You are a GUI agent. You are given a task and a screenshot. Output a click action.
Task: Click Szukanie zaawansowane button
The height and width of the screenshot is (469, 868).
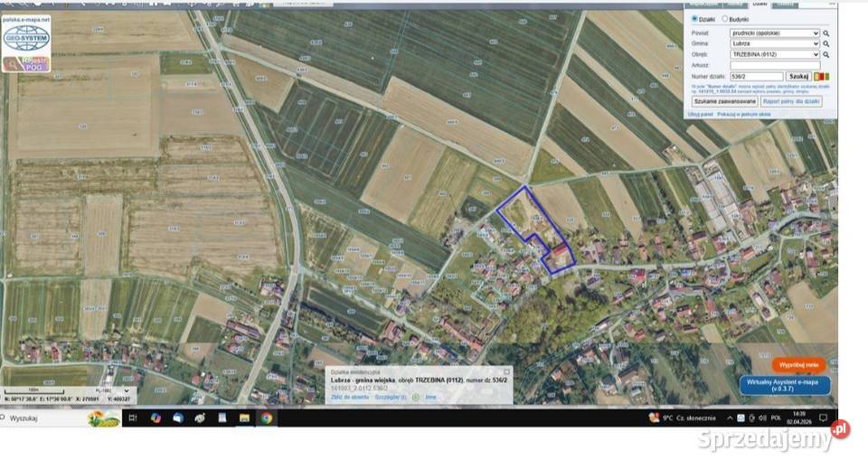[x=724, y=102]
